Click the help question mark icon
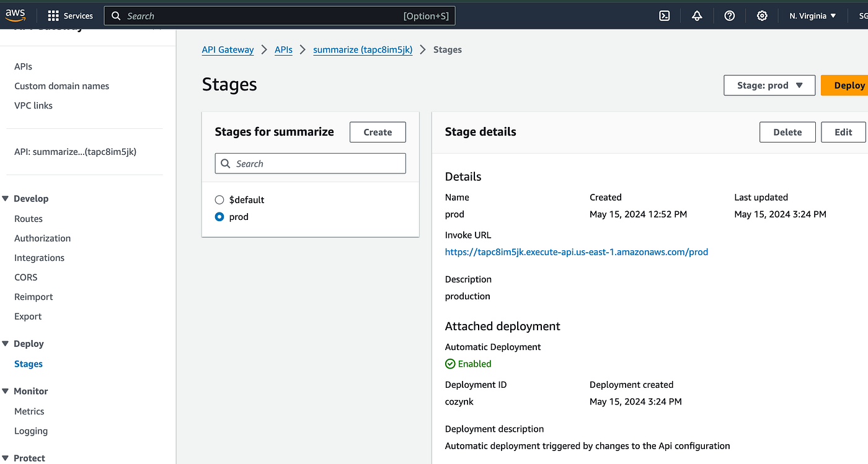The width and height of the screenshot is (868, 464). (730, 15)
